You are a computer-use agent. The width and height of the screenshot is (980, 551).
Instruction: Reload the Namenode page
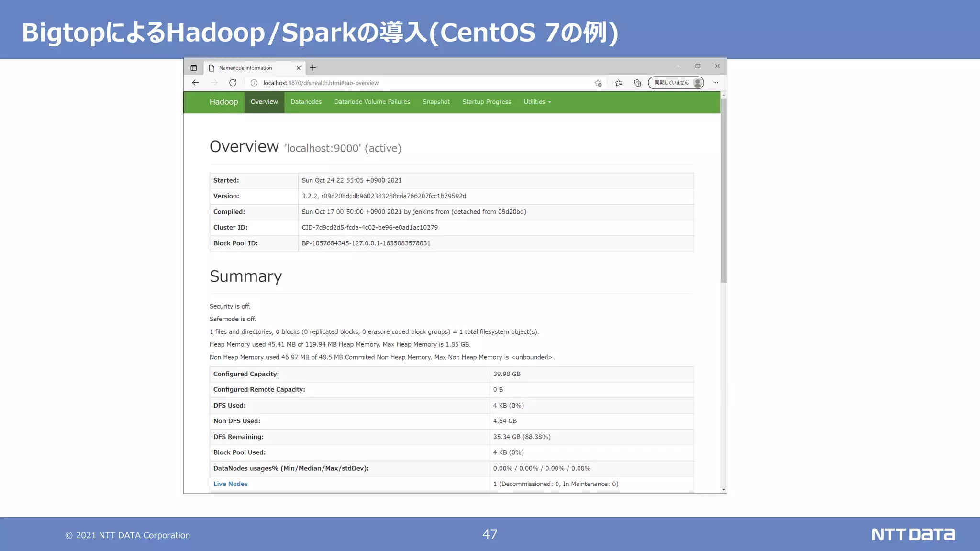pyautogui.click(x=233, y=83)
